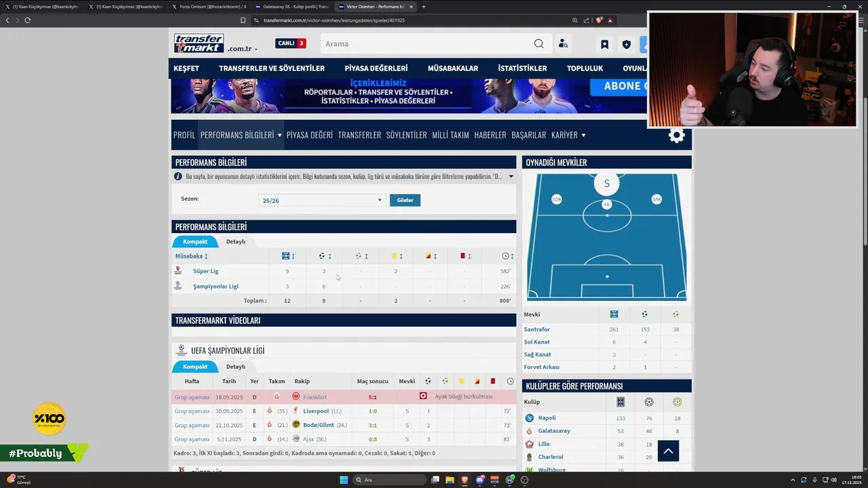Screen dimensions: 868x488
Task: Select the Detaylı tab under UEFA Şampiyonlar Ligi
Action: click(x=236, y=367)
